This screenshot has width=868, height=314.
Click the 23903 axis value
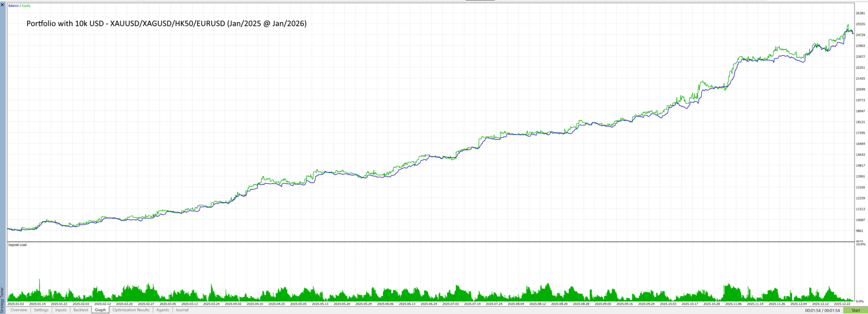coord(860,46)
